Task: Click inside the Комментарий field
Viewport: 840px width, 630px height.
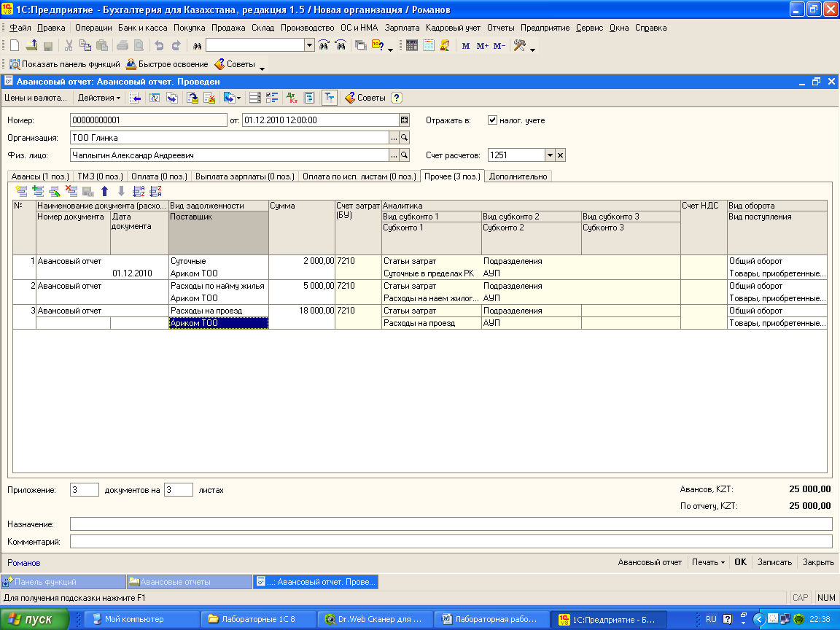Action: [x=451, y=542]
